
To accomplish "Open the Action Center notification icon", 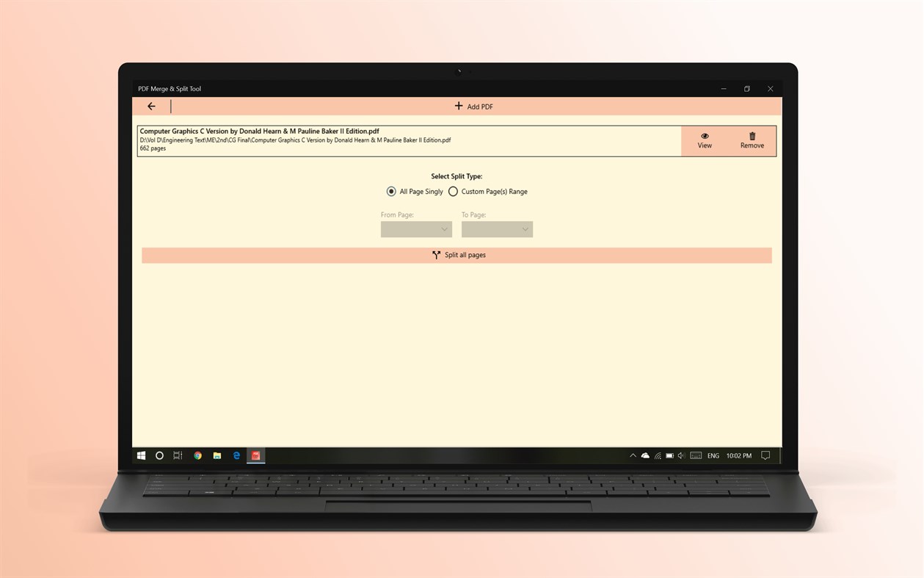I will click(765, 455).
